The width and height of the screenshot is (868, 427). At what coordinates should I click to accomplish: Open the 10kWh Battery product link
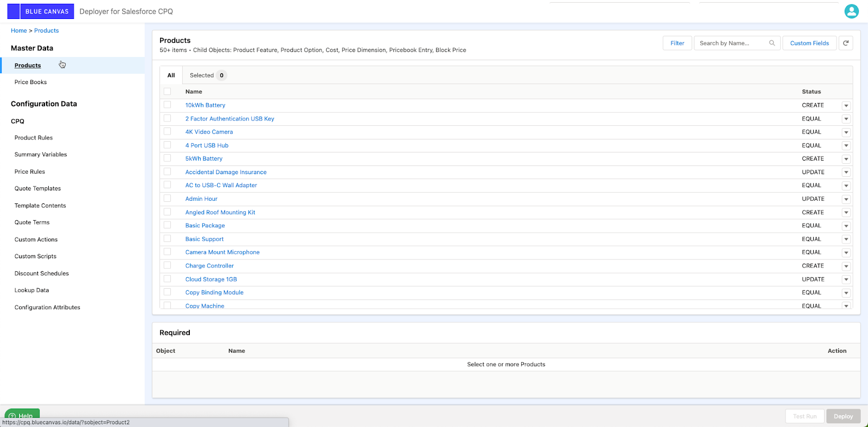(205, 105)
